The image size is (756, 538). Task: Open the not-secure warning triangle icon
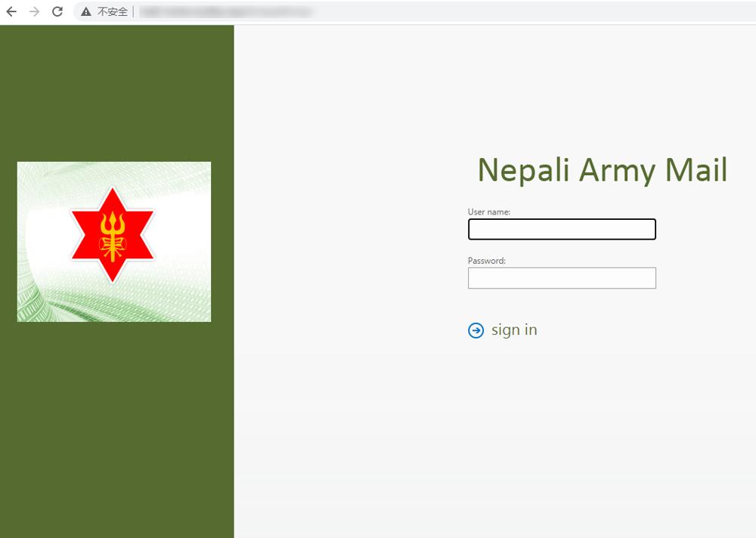click(x=86, y=11)
